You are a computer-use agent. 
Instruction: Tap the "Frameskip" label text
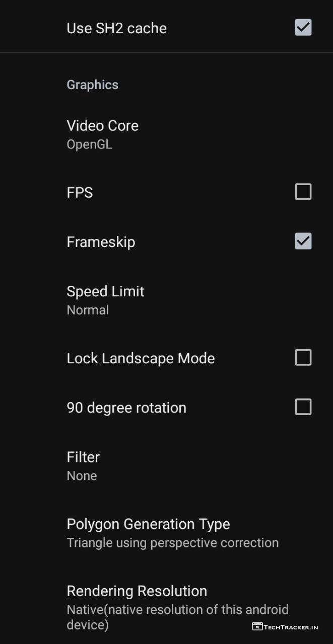coord(101,242)
